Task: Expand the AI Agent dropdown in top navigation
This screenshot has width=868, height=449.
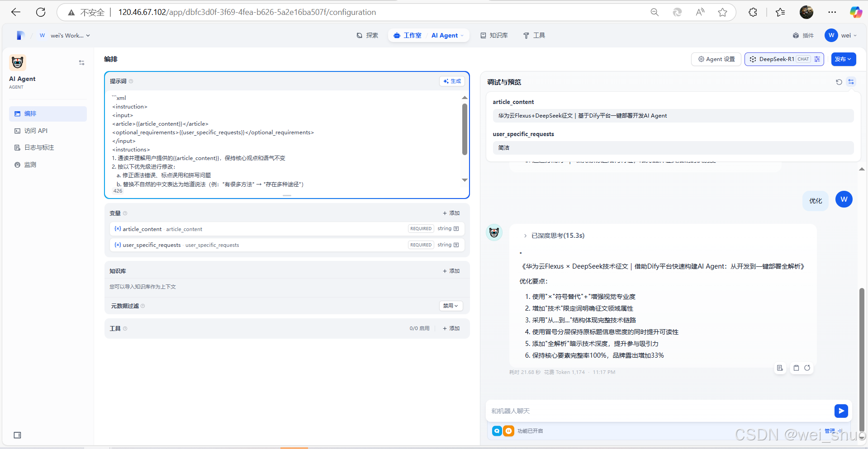Action: pos(447,35)
